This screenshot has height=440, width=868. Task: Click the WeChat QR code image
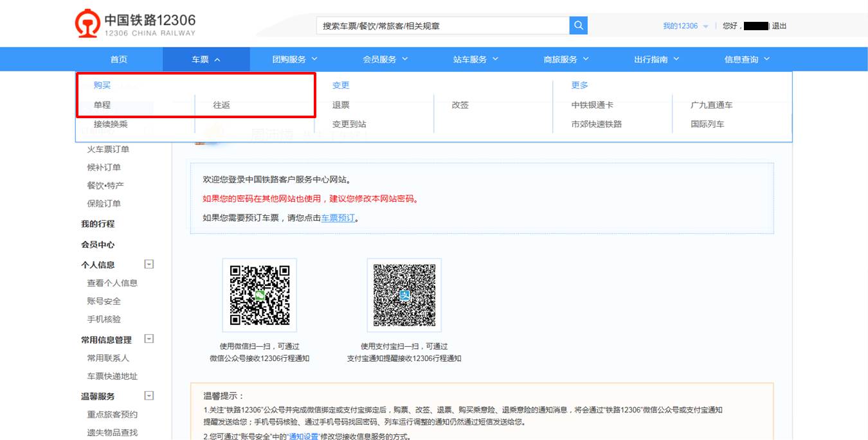pyautogui.click(x=260, y=295)
